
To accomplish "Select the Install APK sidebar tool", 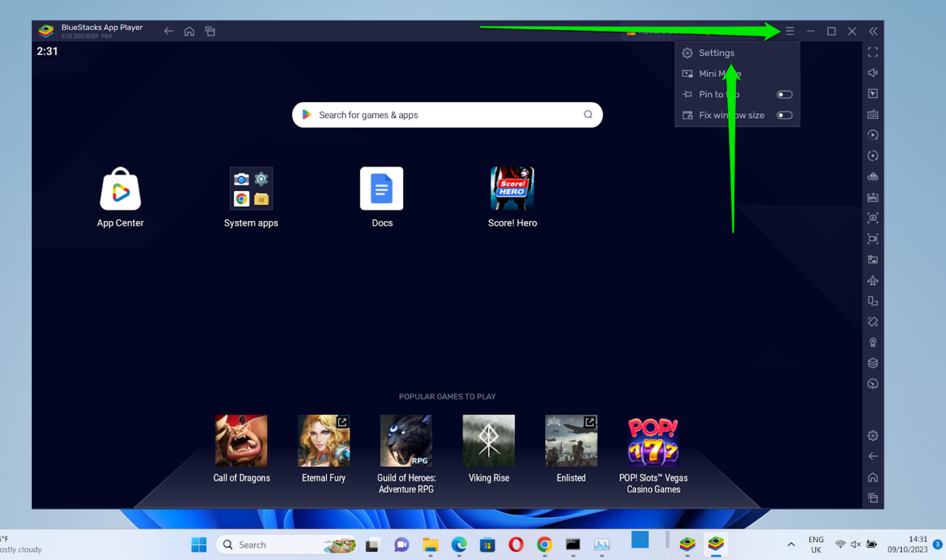I will [x=873, y=197].
